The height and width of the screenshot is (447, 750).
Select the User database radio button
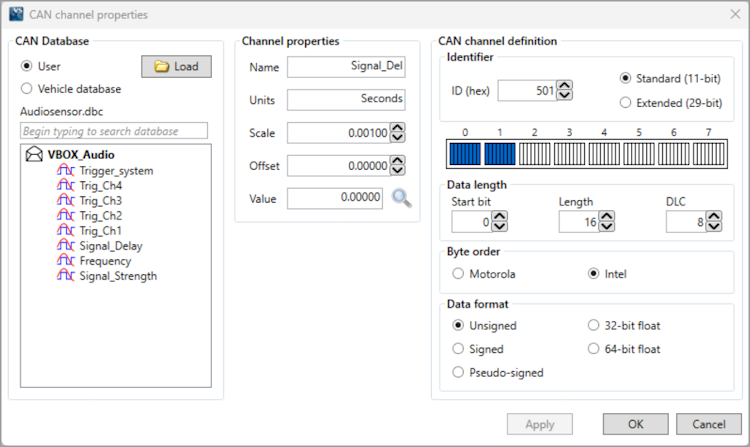tap(26, 66)
